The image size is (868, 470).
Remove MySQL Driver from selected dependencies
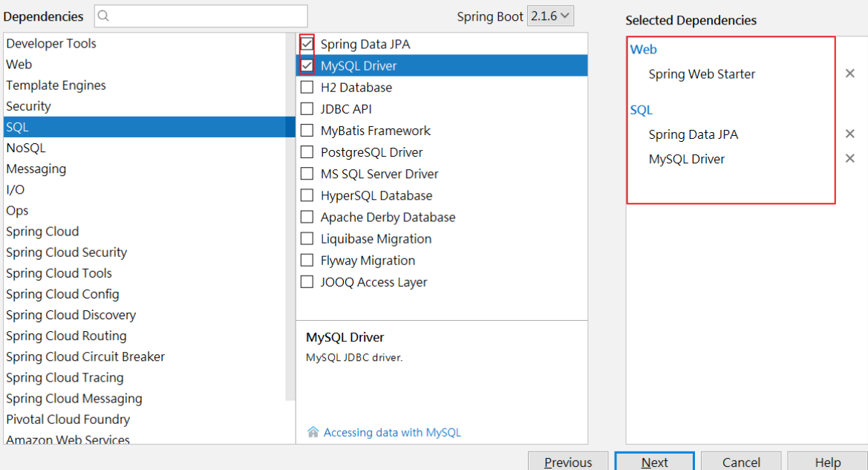[849, 159]
